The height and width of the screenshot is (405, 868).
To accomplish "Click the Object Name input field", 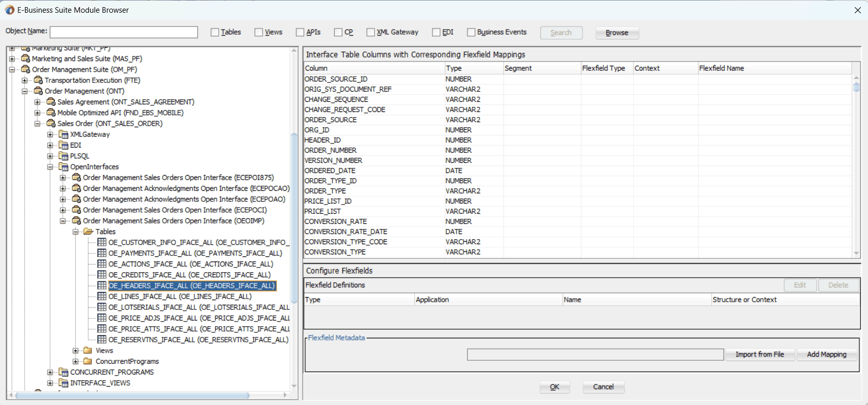I will coord(124,32).
